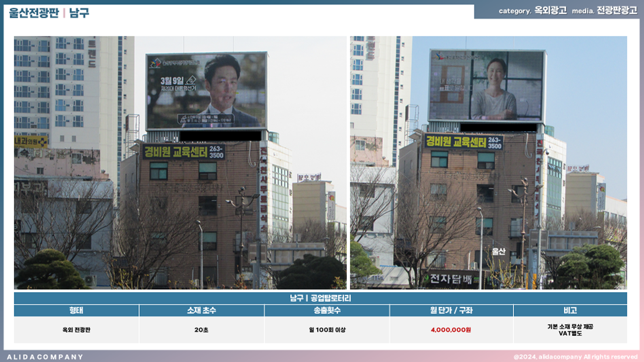Click the white 울산 label in right photo
Image resolution: width=644 pixels, height=362 pixels.
pos(498,252)
